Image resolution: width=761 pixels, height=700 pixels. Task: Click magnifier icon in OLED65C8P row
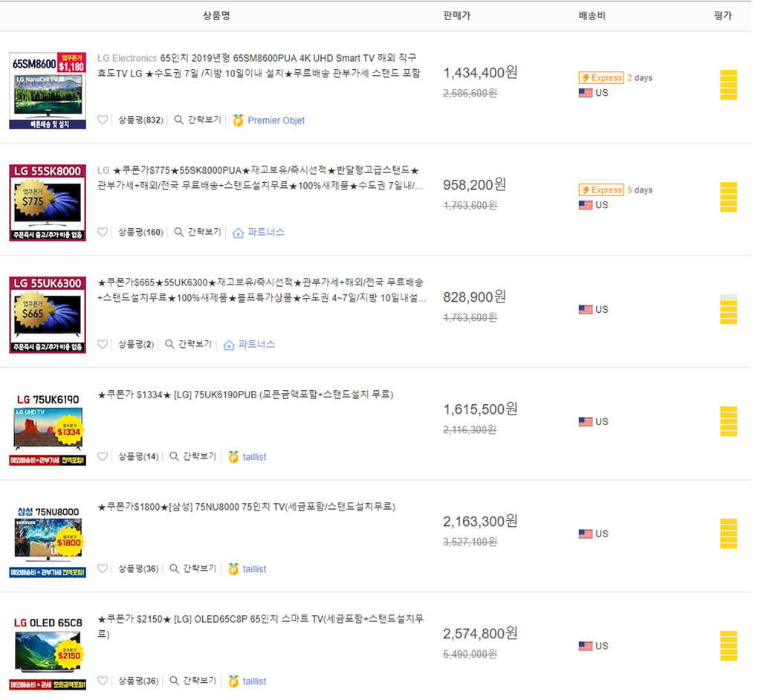coord(174,681)
